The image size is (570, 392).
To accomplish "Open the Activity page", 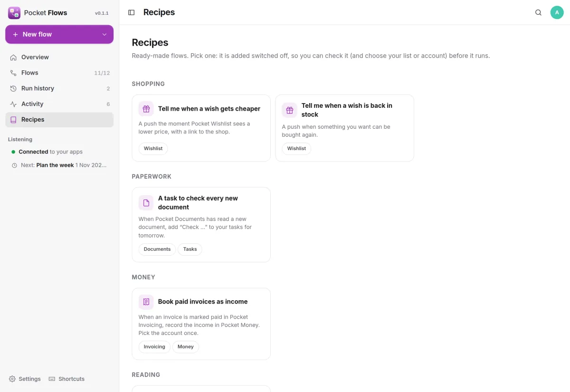I will pyautogui.click(x=59, y=104).
